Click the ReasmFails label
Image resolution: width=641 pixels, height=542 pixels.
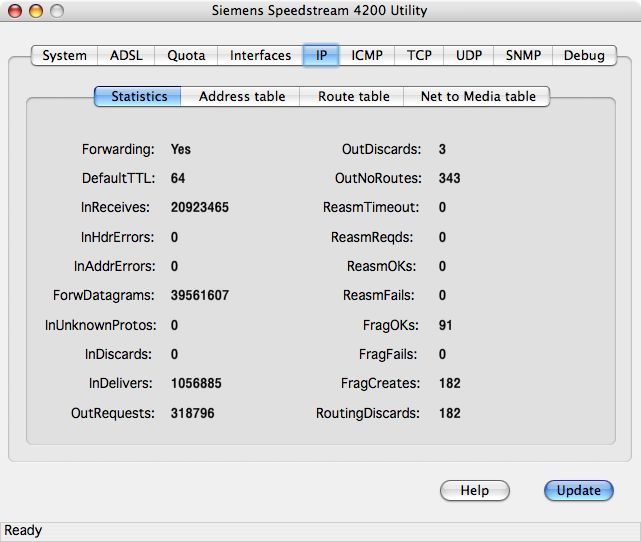pyautogui.click(x=379, y=295)
